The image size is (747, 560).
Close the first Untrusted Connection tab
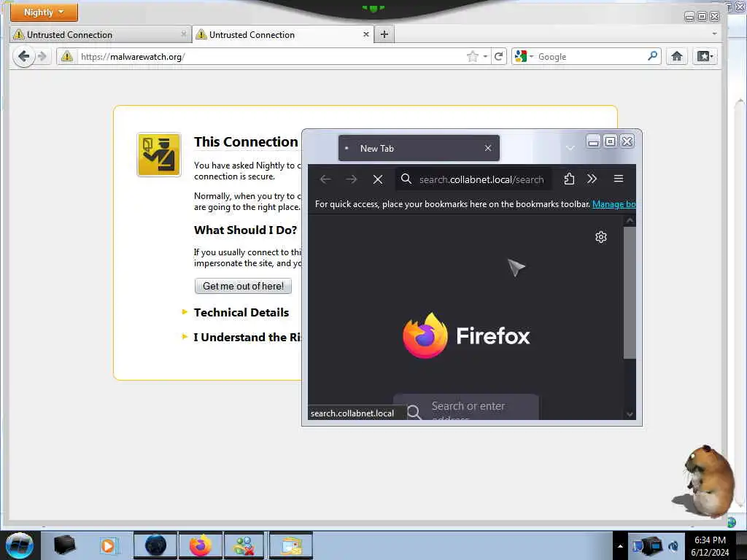point(183,34)
